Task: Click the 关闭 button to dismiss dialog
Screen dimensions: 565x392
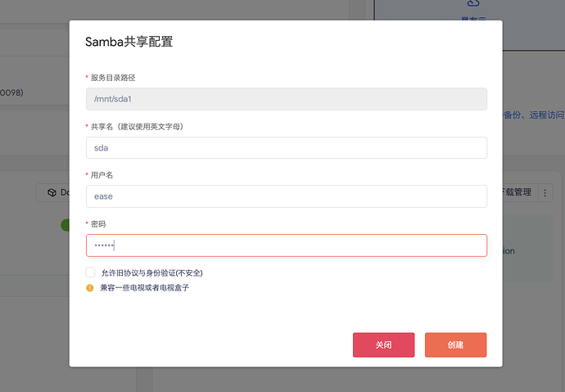Action: (383, 345)
